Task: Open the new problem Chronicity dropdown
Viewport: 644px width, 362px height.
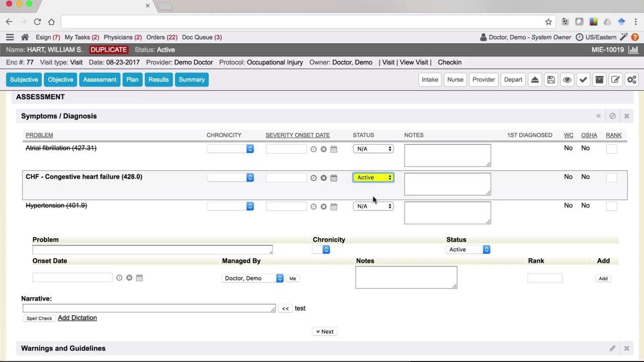Action: point(321,249)
